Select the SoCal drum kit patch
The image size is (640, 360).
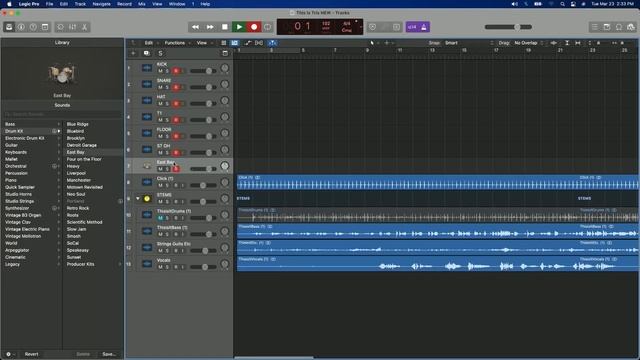(73, 243)
